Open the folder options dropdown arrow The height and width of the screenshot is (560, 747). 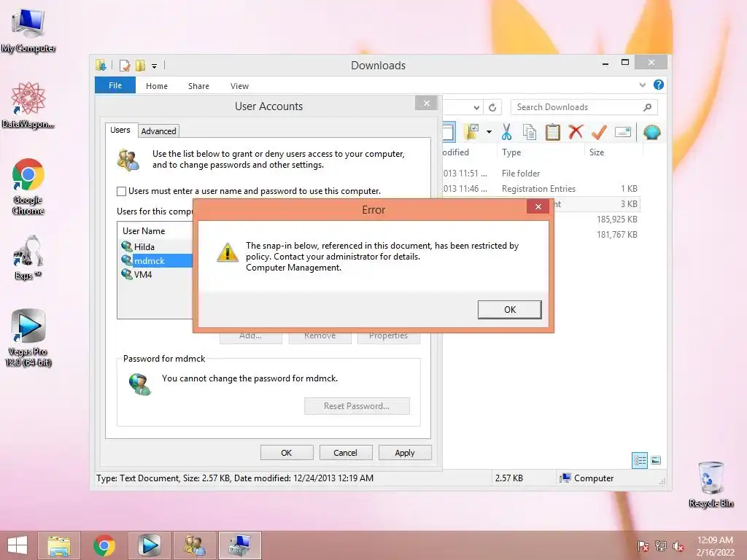489,132
